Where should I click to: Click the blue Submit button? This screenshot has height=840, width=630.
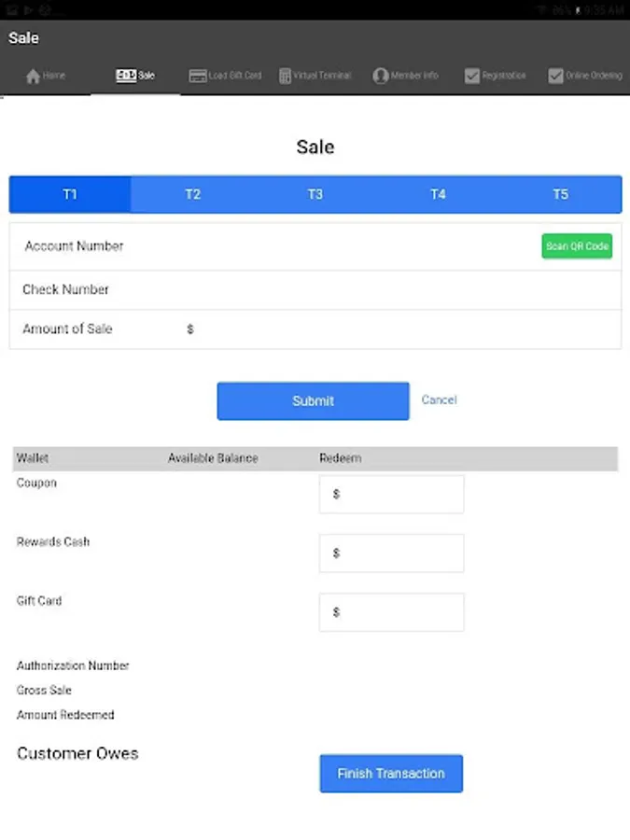pos(313,400)
